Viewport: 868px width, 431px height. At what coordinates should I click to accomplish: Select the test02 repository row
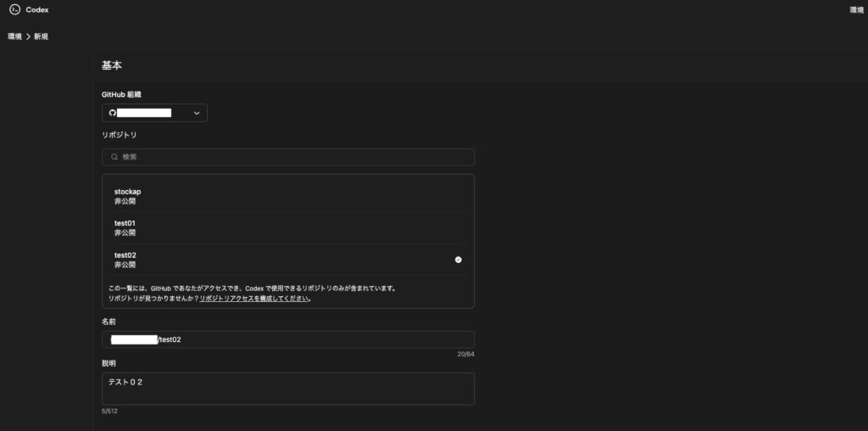click(288, 260)
